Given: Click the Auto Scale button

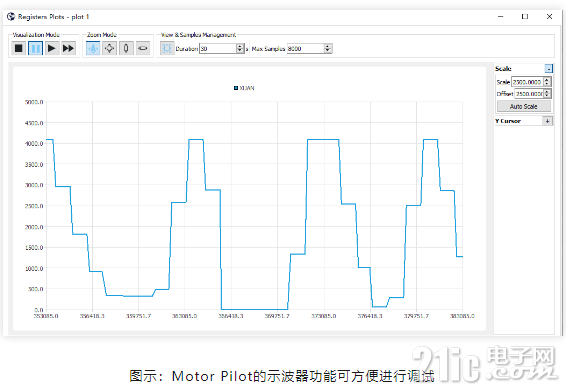Looking at the screenshot, I should (524, 106).
